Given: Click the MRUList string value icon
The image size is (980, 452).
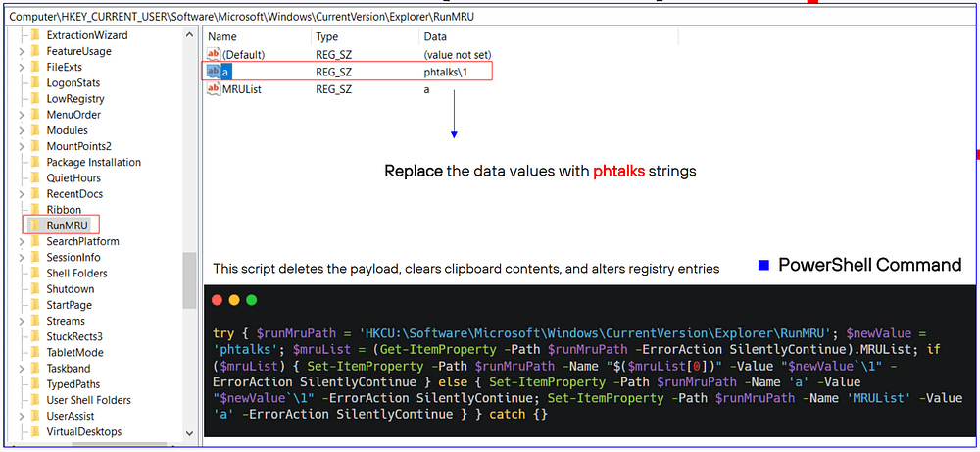Looking at the screenshot, I should (x=214, y=89).
